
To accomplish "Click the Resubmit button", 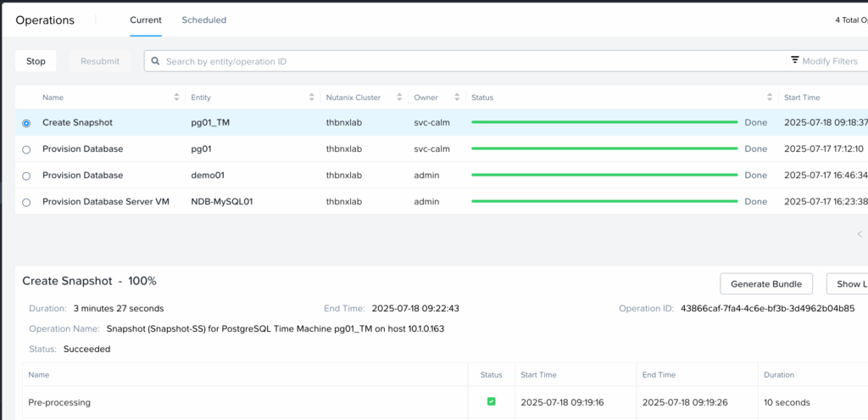I will (x=100, y=61).
